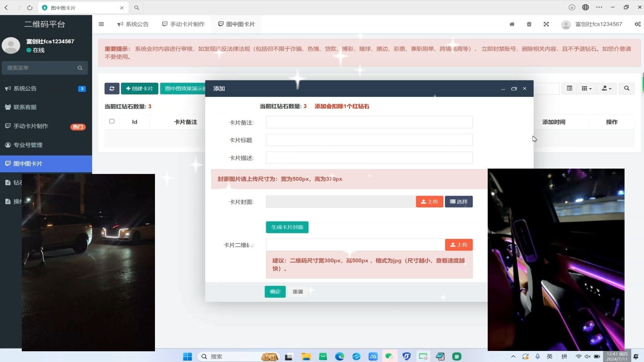The width and height of the screenshot is (644, 362).
Task: Click the green 确定 confirm button
Action: 275,292
